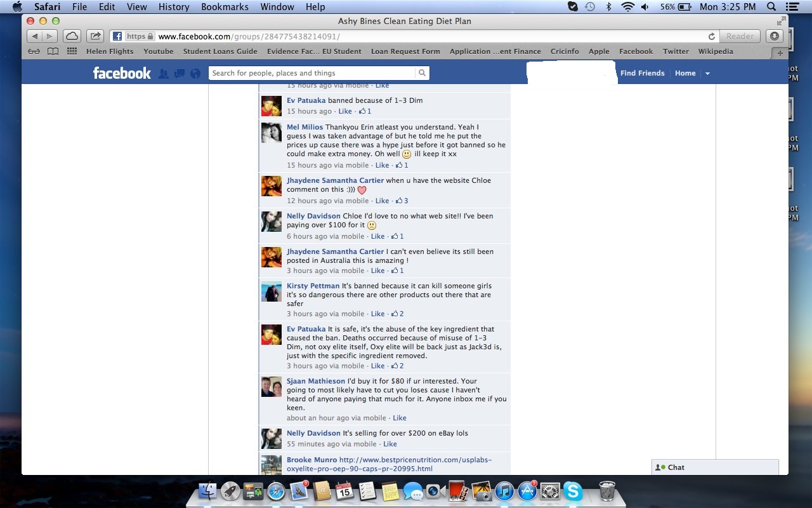The width and height of the screenshot is (812, 508).
Task: Like Nelly Davidson's eBay comment
Action: 390,444
